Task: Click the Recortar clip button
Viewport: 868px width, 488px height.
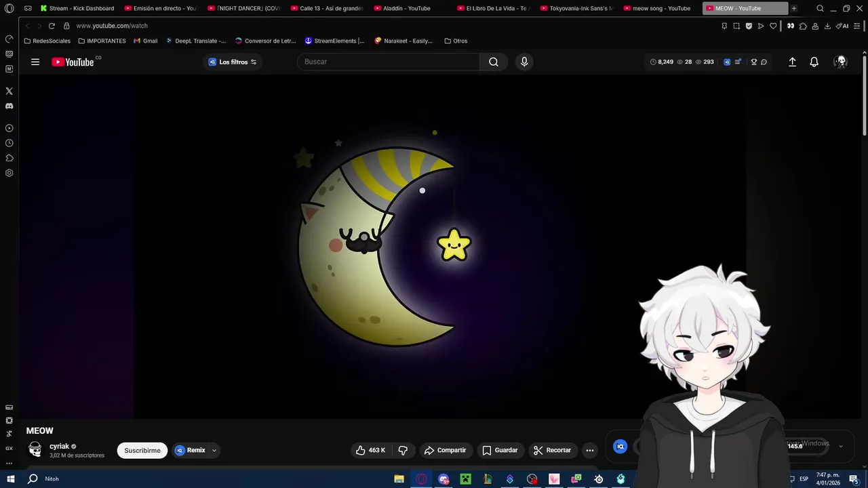Action: click(553, 450)
